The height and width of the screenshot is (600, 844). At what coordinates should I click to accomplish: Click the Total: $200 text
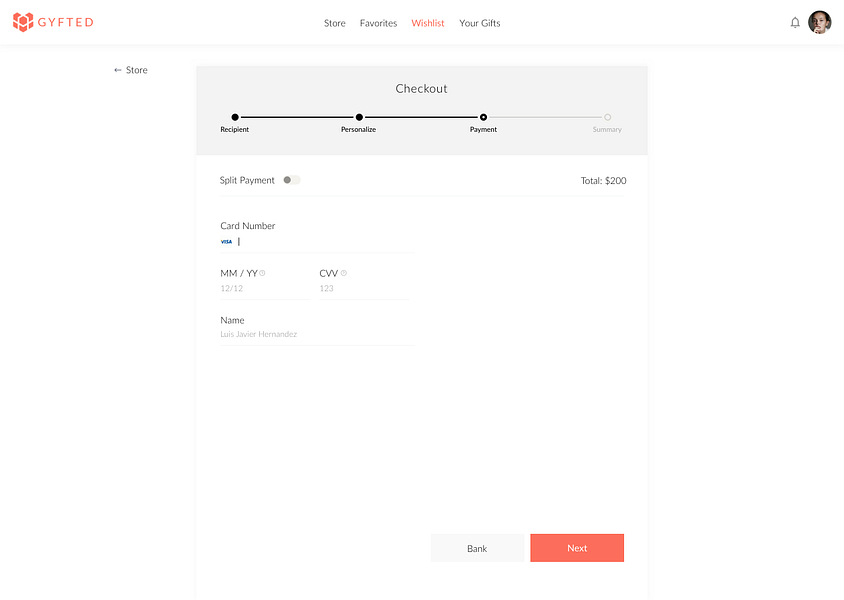[x=603, y=181]
